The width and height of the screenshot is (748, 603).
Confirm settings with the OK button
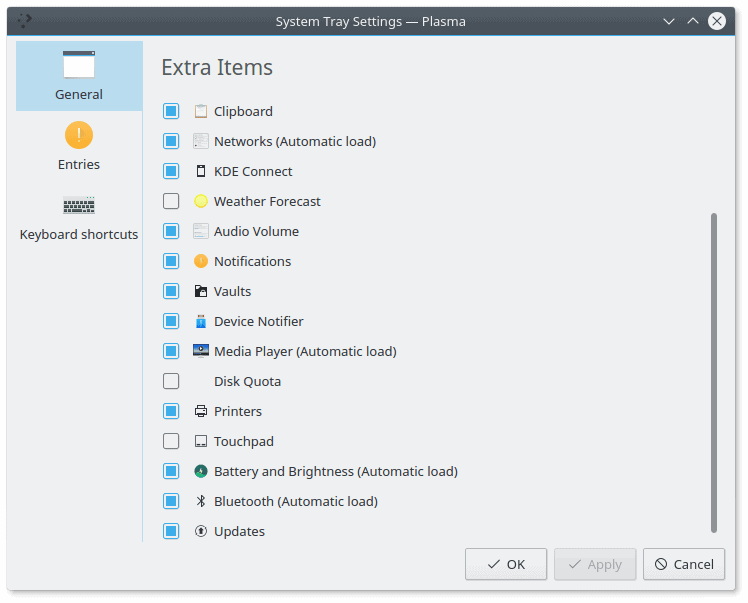pyautogui.click(x=506, y=564)
